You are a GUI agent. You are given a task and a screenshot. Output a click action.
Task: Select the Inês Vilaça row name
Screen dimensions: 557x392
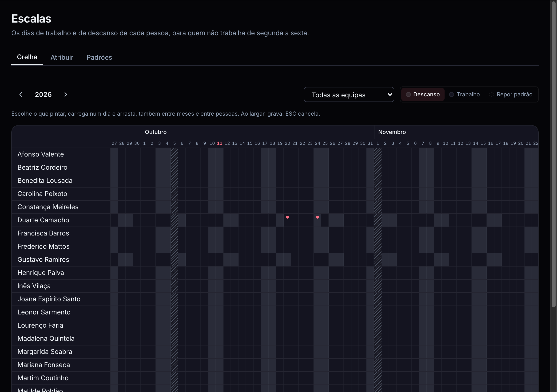pos(34,286)
